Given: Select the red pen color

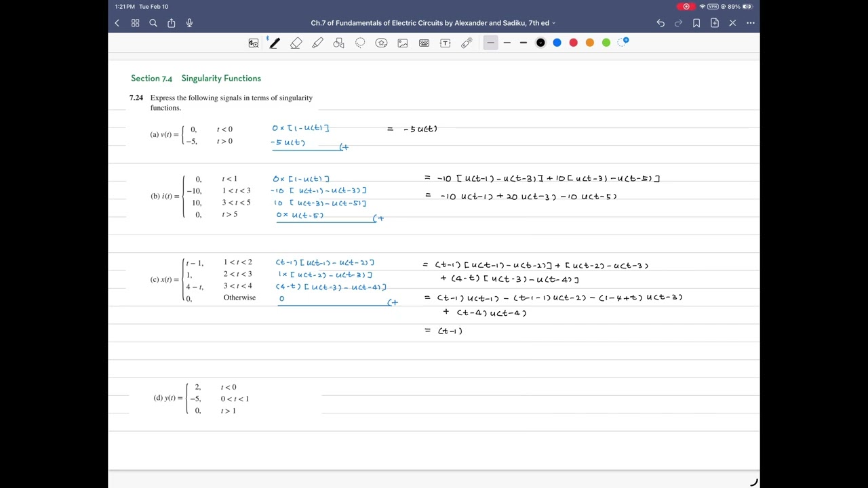Looking at the screenshot, I should pyautogui.click(x=574, y=43).
